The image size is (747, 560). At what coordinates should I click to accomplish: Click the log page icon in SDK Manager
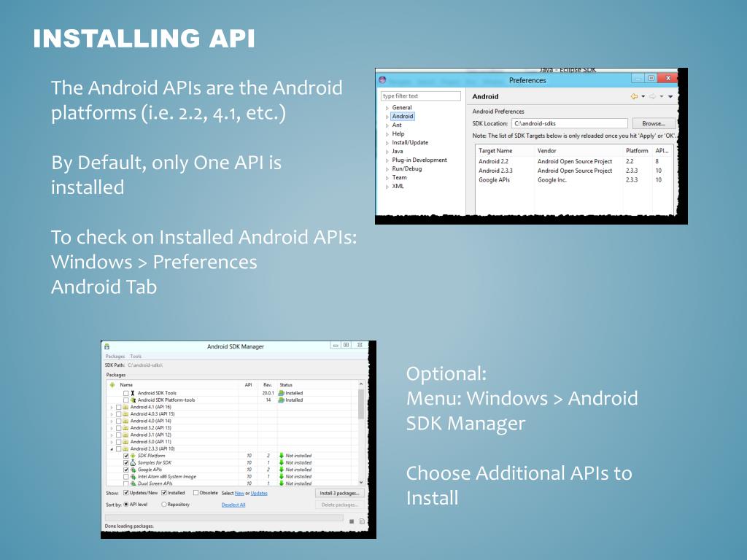click(x=362, y=521)
